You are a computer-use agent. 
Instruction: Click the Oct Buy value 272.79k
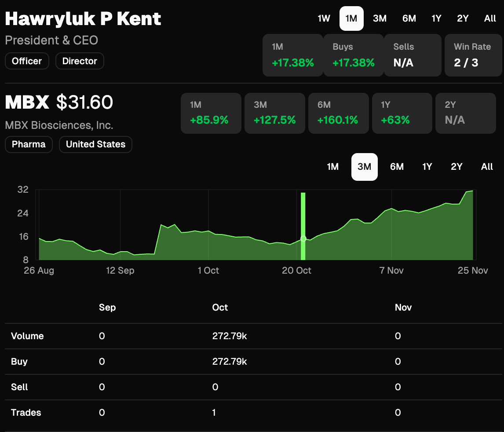pos(230,361)
